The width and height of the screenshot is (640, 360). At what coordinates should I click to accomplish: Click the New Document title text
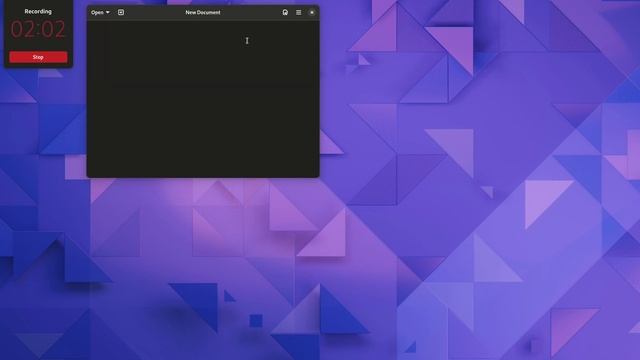(203, 12)
